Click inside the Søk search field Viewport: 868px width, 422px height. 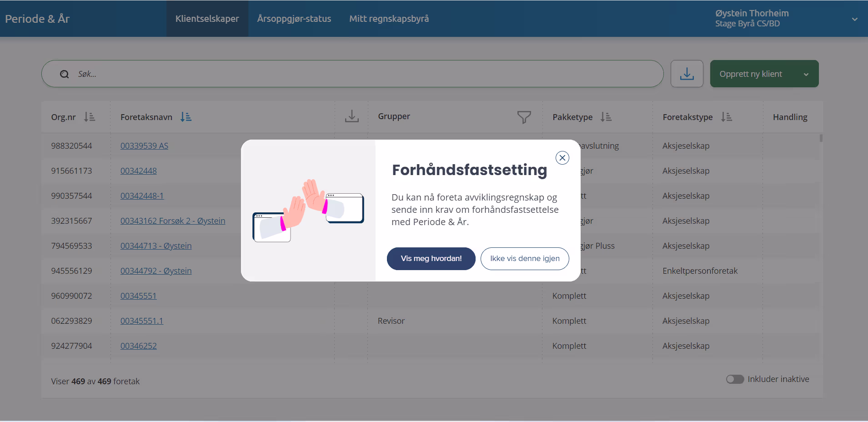(364, 74)
